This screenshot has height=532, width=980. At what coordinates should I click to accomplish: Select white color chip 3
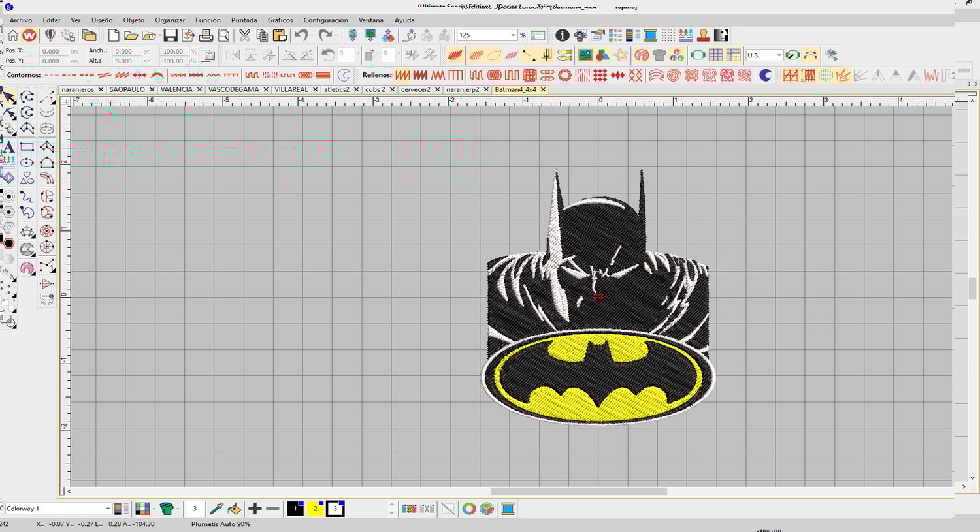click(x=335, y=509)
